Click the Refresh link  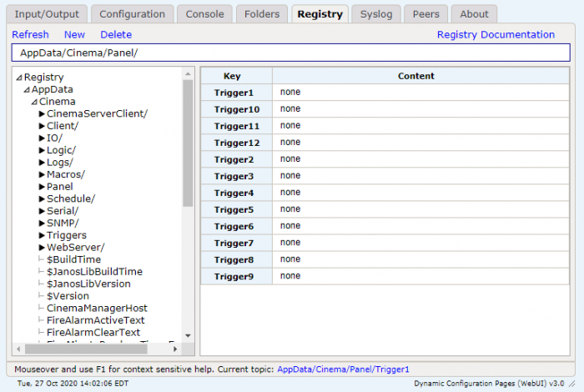click(30, 35)
